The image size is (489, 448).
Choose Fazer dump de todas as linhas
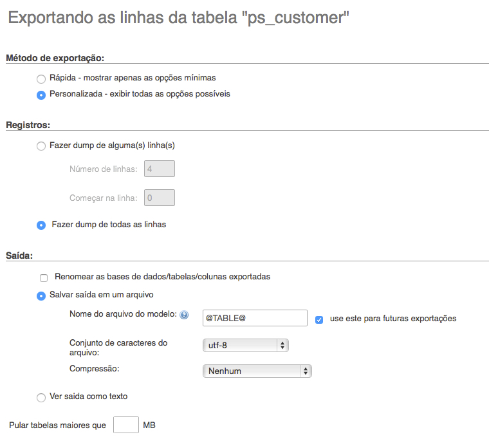tap(41, 225)
